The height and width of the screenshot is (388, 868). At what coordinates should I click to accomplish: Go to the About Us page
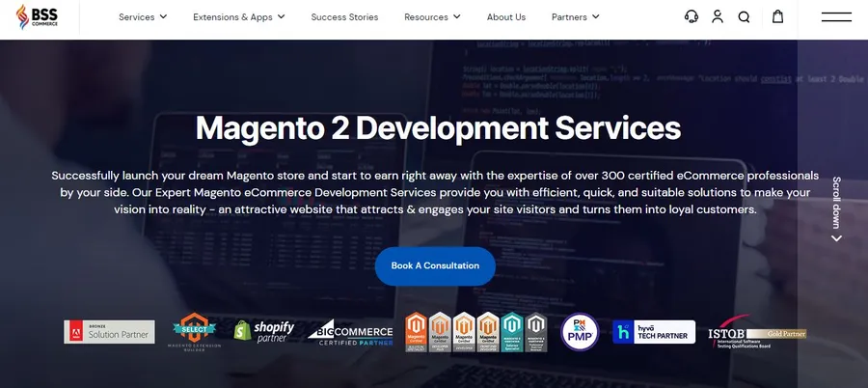(x=506, y=17)
